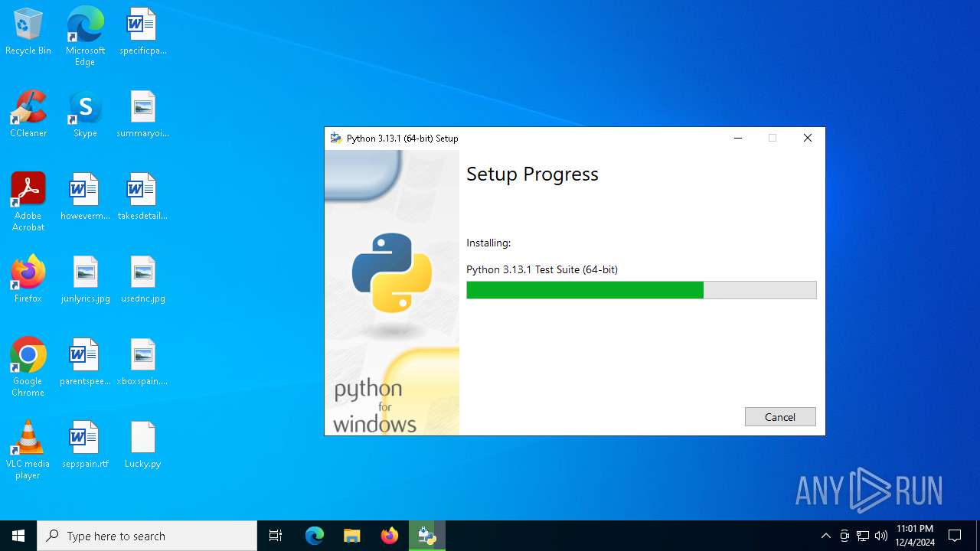Open File Explorer from the taskbar
The image size is (980, 551).
coord(352,536)
